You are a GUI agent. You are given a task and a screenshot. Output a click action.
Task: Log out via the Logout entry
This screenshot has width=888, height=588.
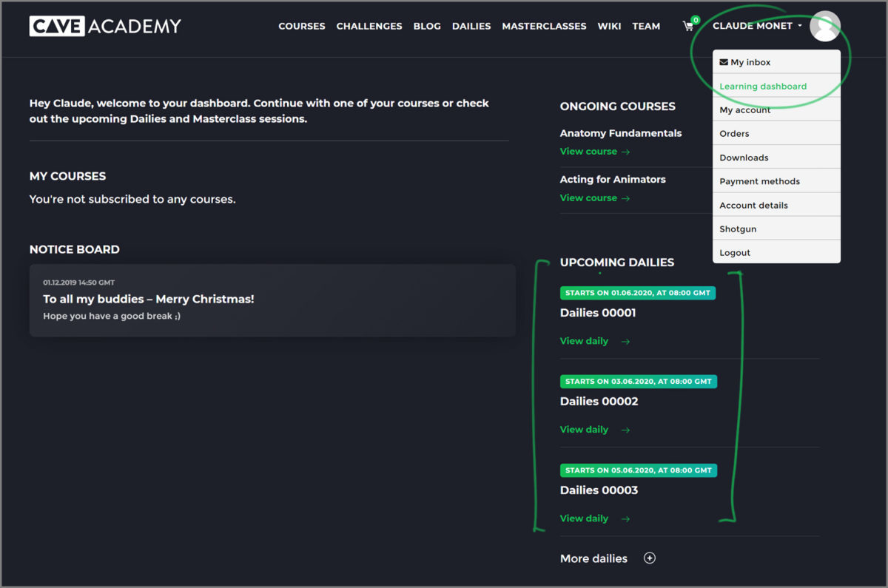pos(776,252)
